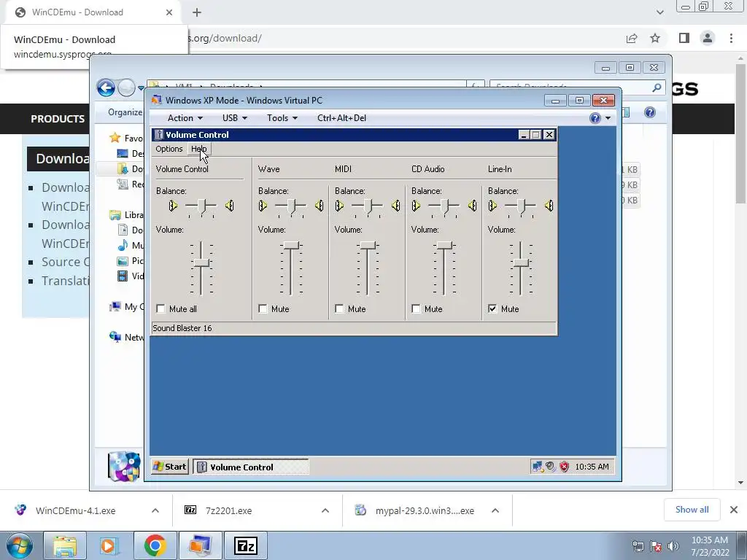Tick the Wave Mute checkbox
The width and height of the screenshot is (747, 560).
(x=263, y=309)
